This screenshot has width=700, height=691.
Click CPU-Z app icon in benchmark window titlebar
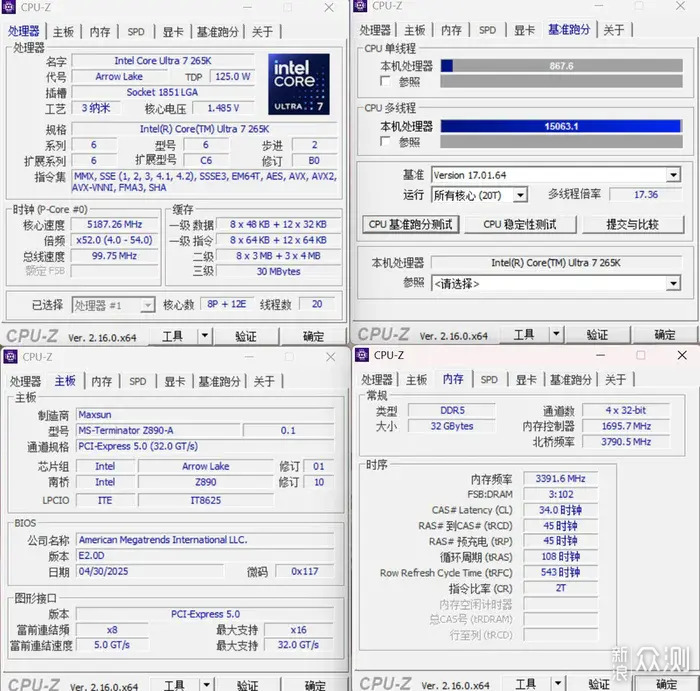[360, 5]
